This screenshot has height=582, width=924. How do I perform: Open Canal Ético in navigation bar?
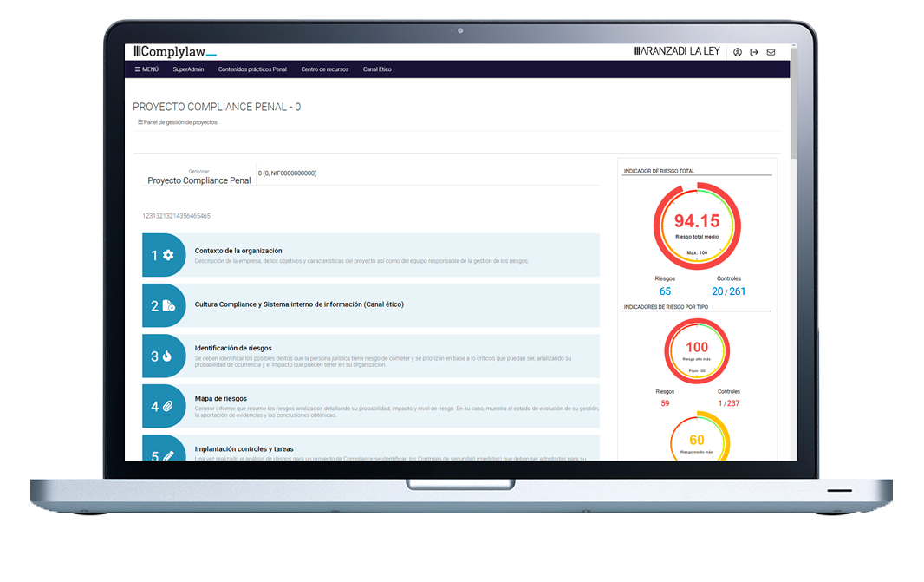377,69
